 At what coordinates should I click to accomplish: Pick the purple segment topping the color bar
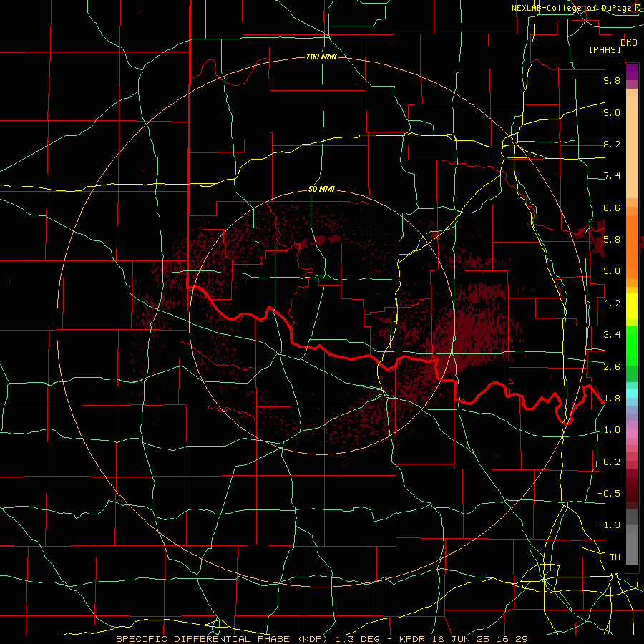(632, 72)
